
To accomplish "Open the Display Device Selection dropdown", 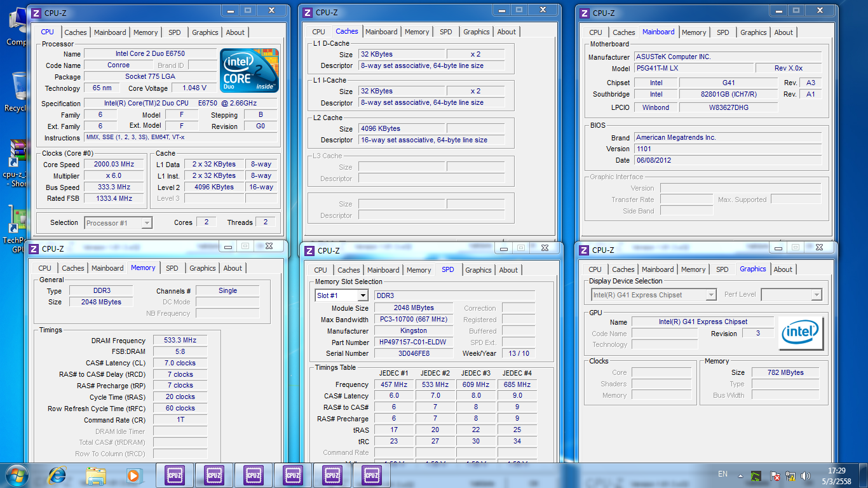I will point(711,295).
